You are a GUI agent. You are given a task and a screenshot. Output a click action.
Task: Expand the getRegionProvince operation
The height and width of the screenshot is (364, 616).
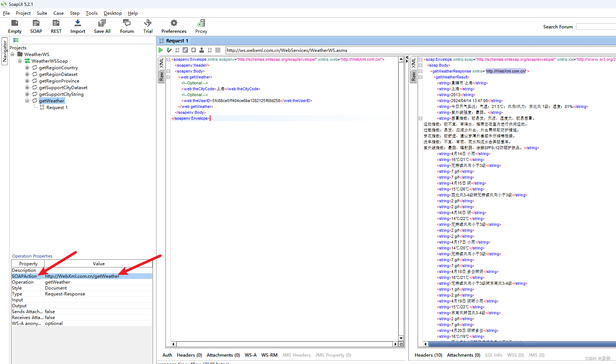(27, 81)
